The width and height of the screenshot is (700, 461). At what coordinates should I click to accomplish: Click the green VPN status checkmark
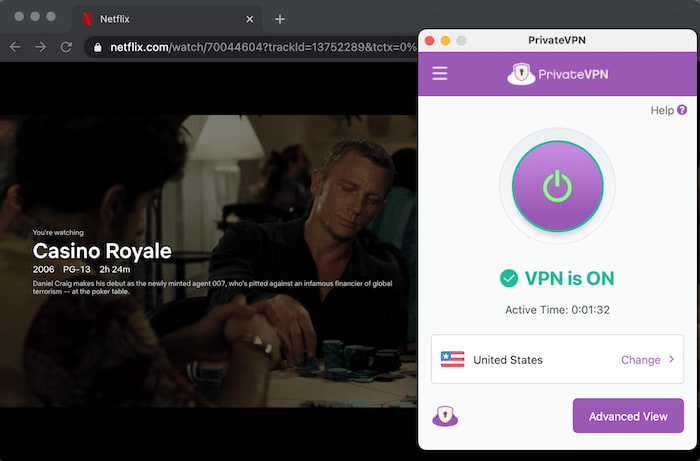[x=509, y=278]
